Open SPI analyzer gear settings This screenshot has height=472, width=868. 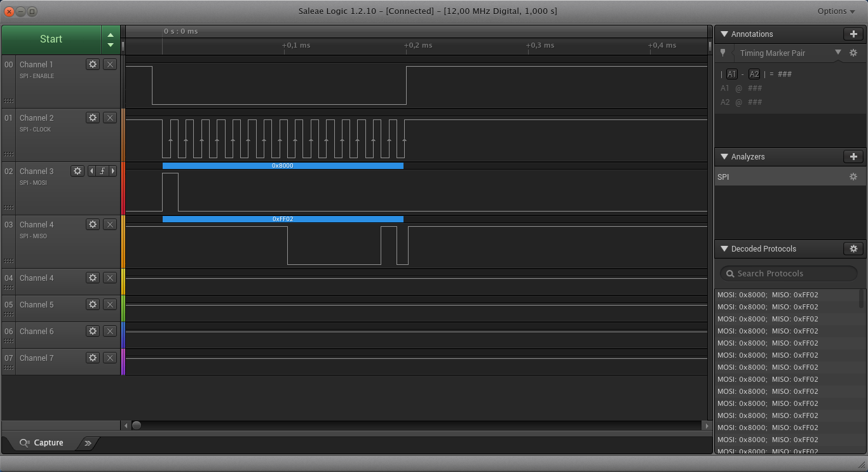point(853,177)
